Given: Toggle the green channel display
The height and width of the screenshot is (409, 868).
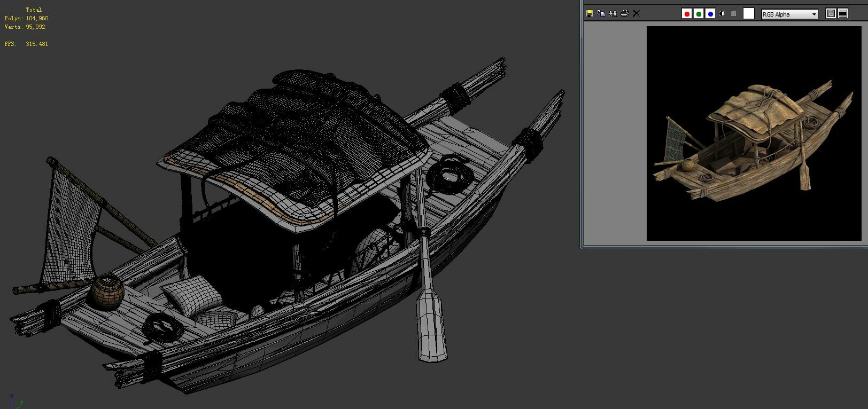Looking at the screenshot, I should pos(699,14).
